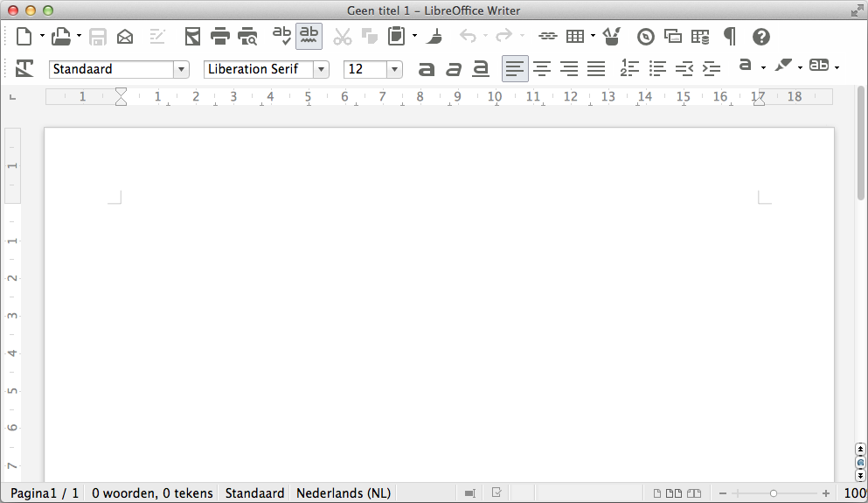Viewport: 868px width, 503px height.
Task: Toggle formatting marks with the pilcrow icon
Action: pos(729,36)
